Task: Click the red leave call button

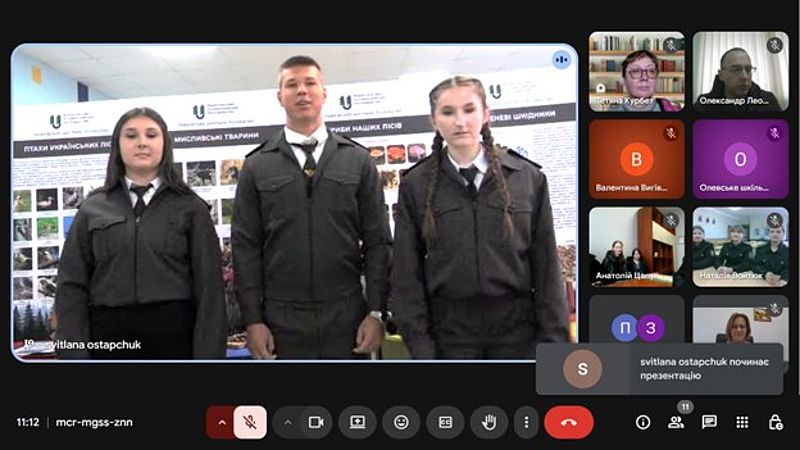Action: 568,422
